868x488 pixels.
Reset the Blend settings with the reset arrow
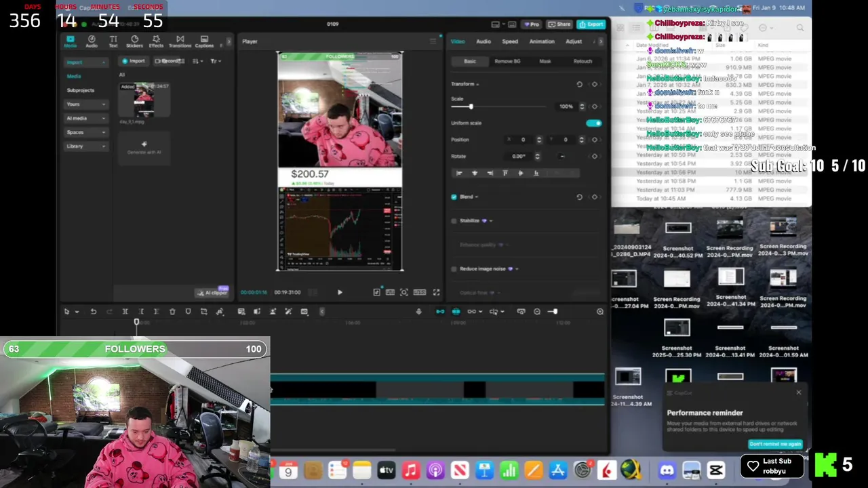point(579,197)
